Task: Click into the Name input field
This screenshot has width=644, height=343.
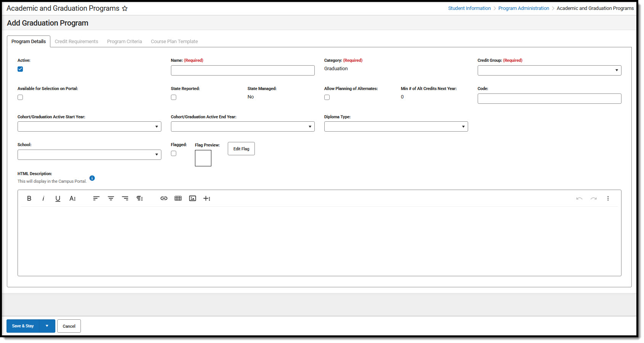Action: (243, 70)
